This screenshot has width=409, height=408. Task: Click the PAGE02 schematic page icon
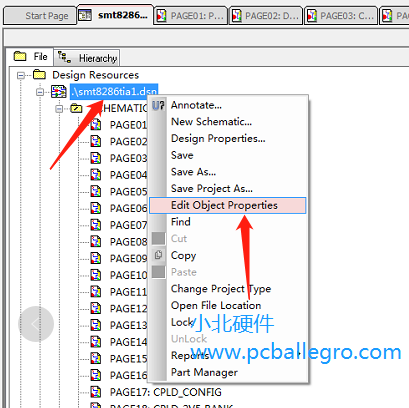click(x=96, y=141)
